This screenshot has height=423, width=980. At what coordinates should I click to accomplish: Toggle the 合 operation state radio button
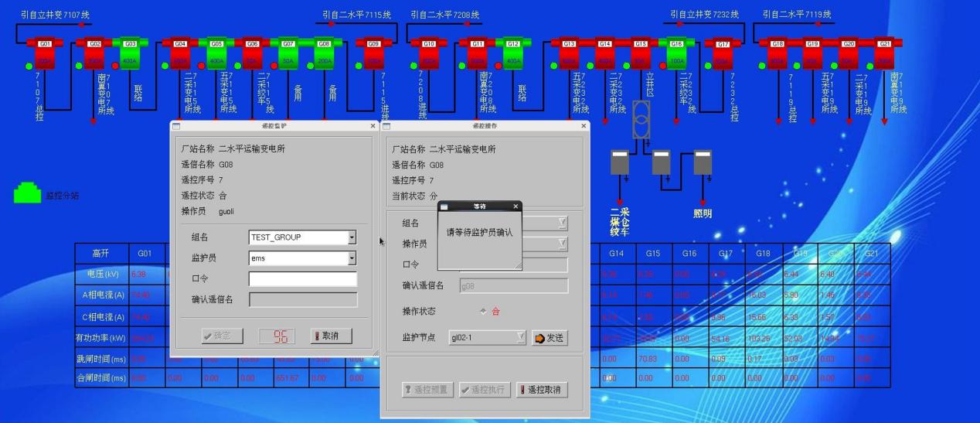point(484,311)
